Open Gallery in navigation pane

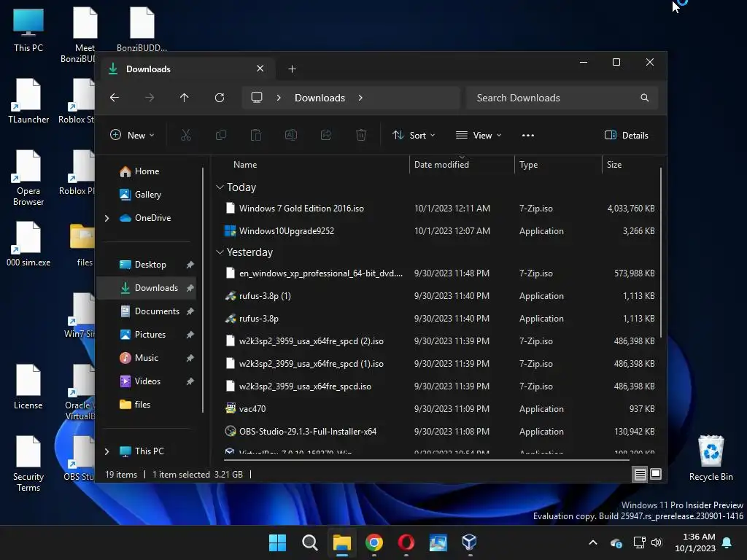(147, 194)
